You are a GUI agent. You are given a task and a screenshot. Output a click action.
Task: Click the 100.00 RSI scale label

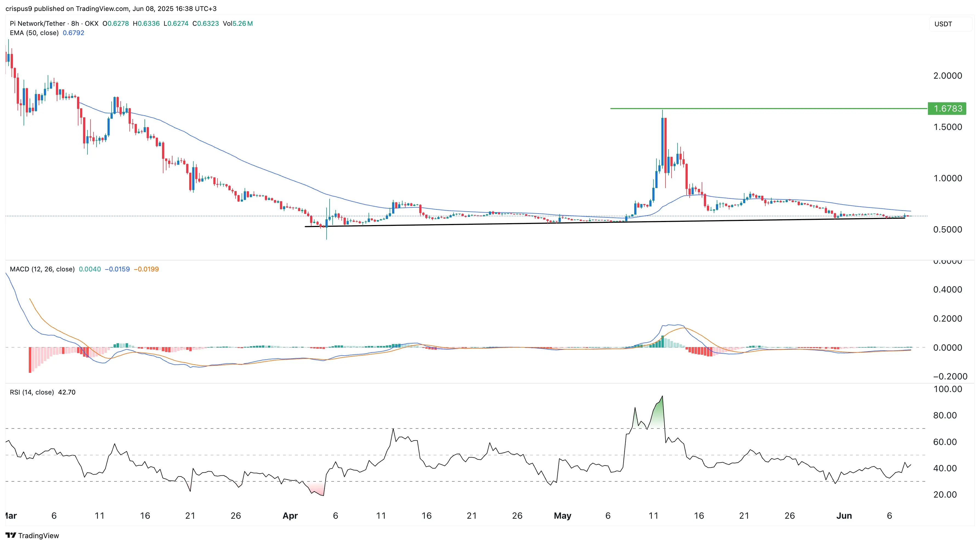[x=947, y=389]
